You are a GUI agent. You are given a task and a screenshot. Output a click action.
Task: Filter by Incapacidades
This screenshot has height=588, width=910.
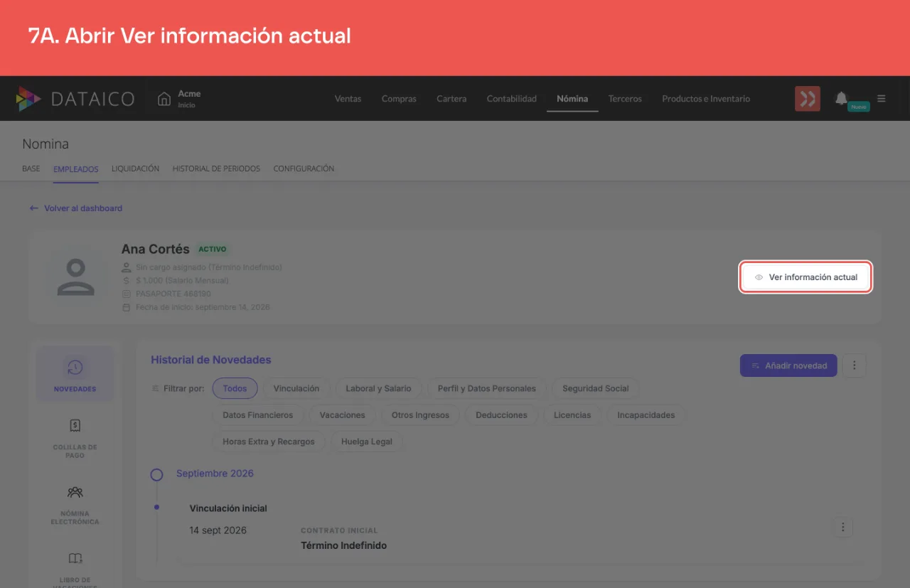(646, 415)
